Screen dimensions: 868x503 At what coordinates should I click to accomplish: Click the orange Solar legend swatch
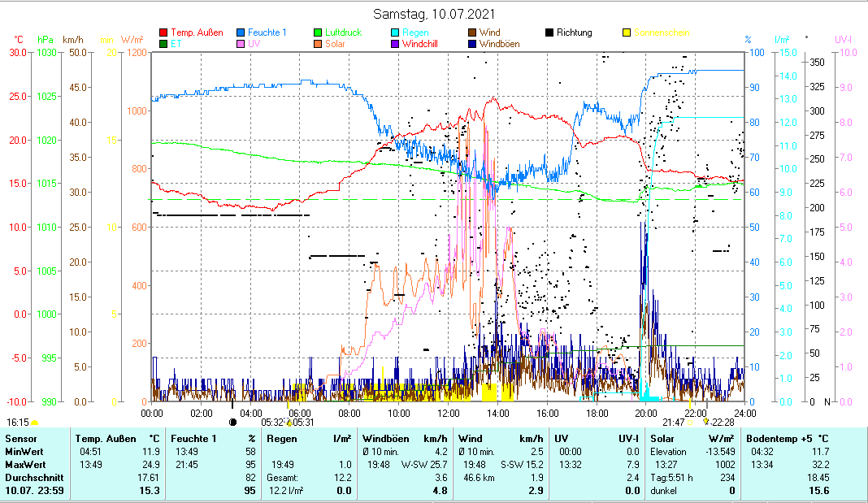319,45
